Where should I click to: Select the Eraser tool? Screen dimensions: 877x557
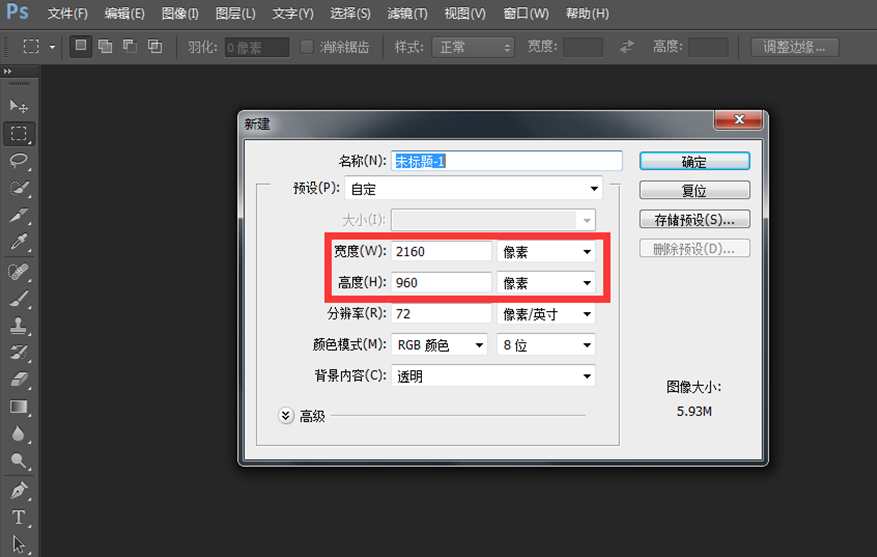[18, 380]
